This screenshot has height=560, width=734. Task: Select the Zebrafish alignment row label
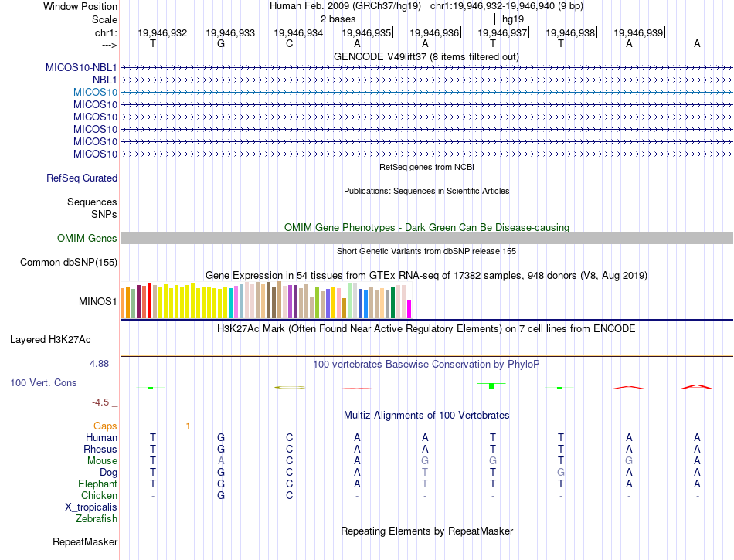tap(95, 519)
